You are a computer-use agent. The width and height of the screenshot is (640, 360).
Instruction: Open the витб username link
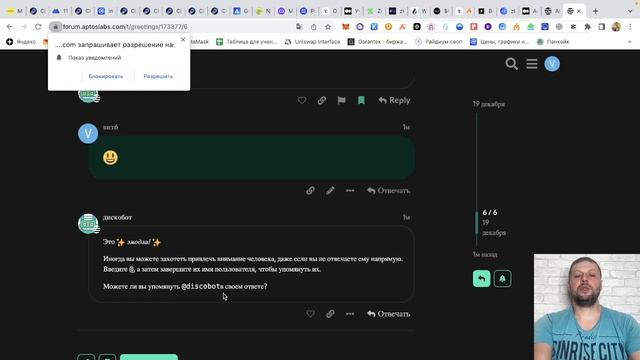(110, 127)
